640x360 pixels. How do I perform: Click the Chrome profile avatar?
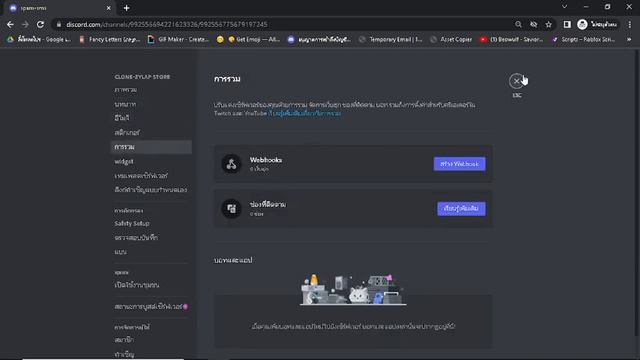(x=582, y=24)
